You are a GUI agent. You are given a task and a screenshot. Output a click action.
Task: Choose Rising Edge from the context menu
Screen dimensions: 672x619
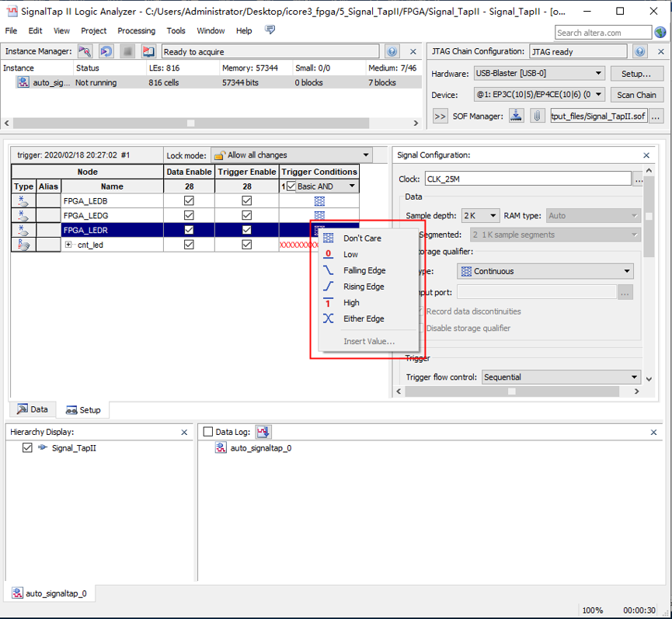click(x=363, y=287)
